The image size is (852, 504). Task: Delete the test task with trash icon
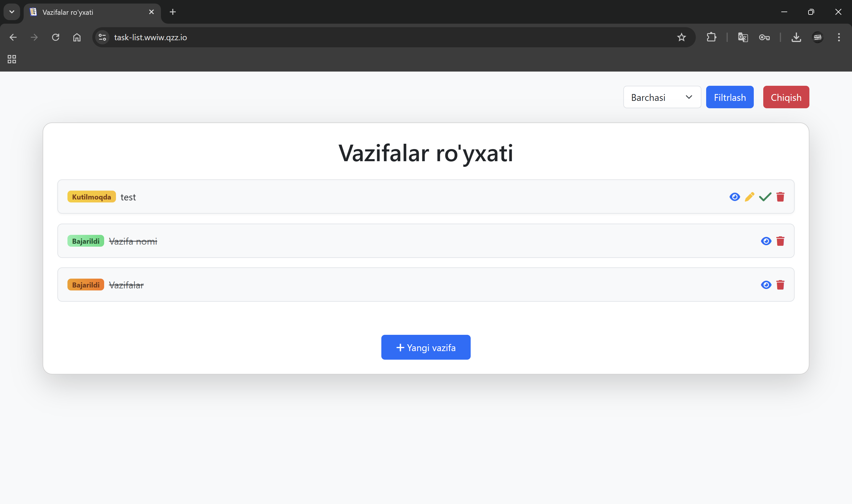780,197
